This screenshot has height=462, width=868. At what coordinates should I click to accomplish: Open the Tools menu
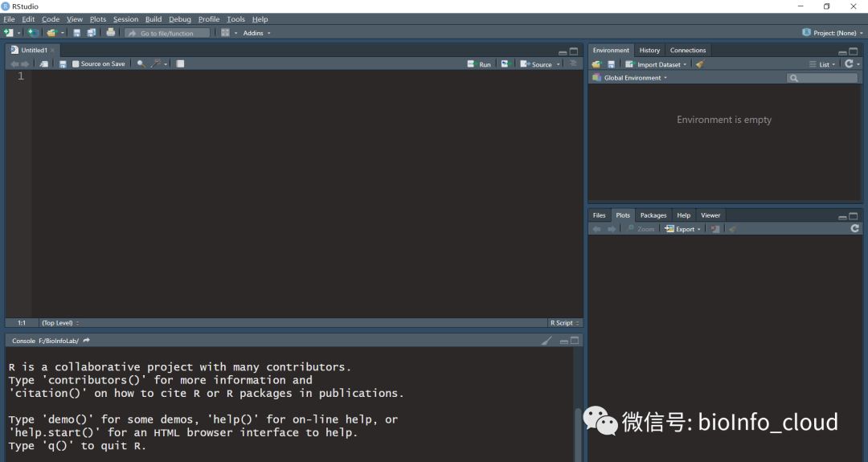click(x=235, y=19)
